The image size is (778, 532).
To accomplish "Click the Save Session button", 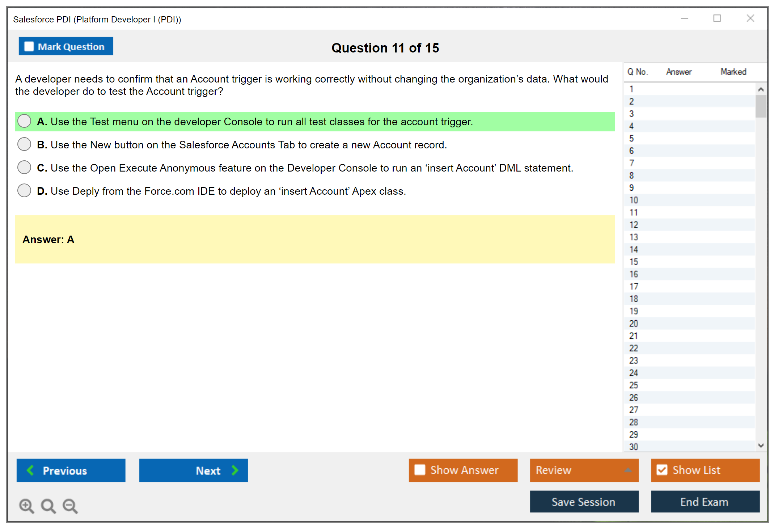I will (584, 502).
